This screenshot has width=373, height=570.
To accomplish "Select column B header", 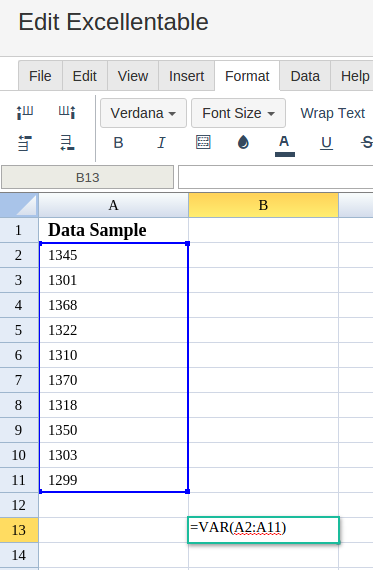I will [x=263, y=205].
